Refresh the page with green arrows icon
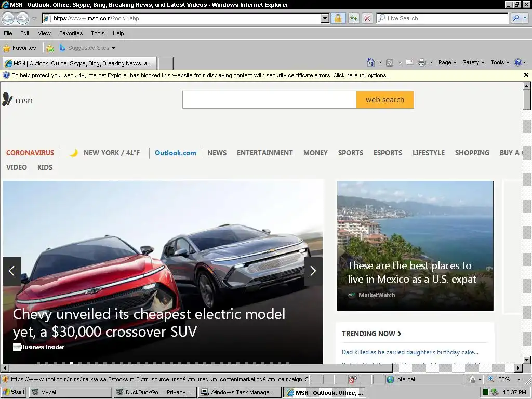Viewport: 532px width, 399px height. 353,18
